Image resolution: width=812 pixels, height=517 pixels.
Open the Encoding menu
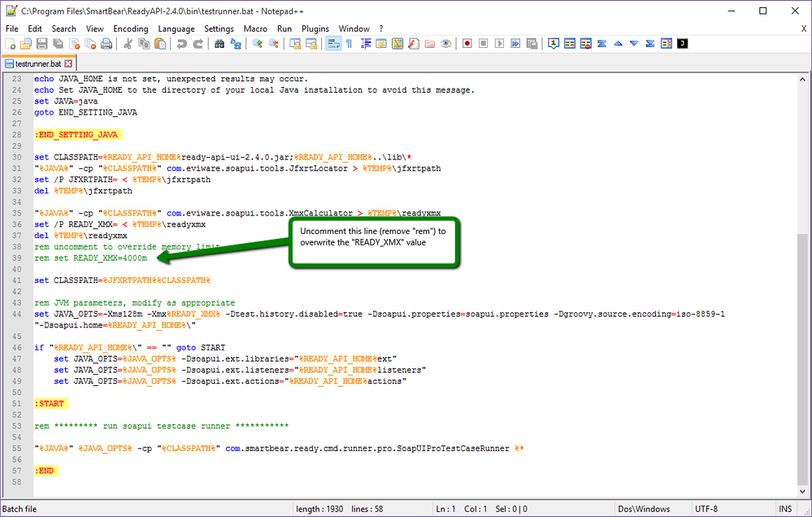click(130, 28)
